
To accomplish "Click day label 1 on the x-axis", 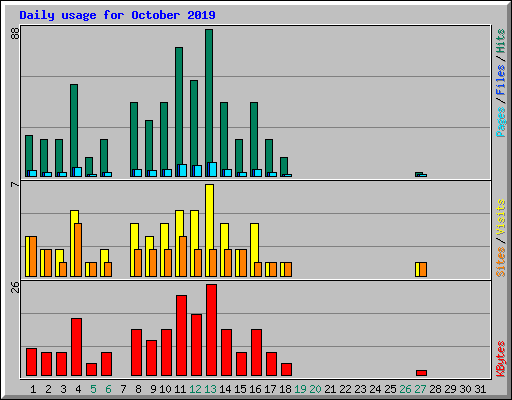I will click(33, 389).
